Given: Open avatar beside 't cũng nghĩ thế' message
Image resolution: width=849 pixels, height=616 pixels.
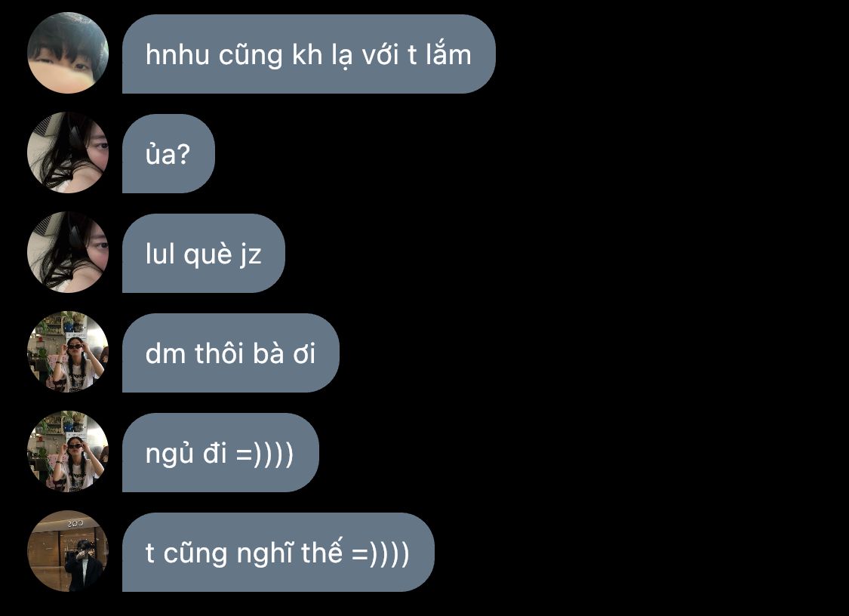Looking at the screenshot, I should [x=68, y=552].
